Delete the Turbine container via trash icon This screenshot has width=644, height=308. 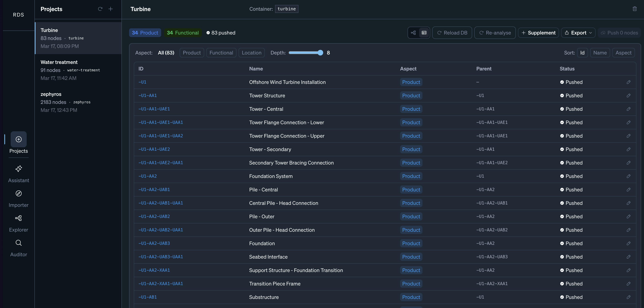(x=635, y=9)
